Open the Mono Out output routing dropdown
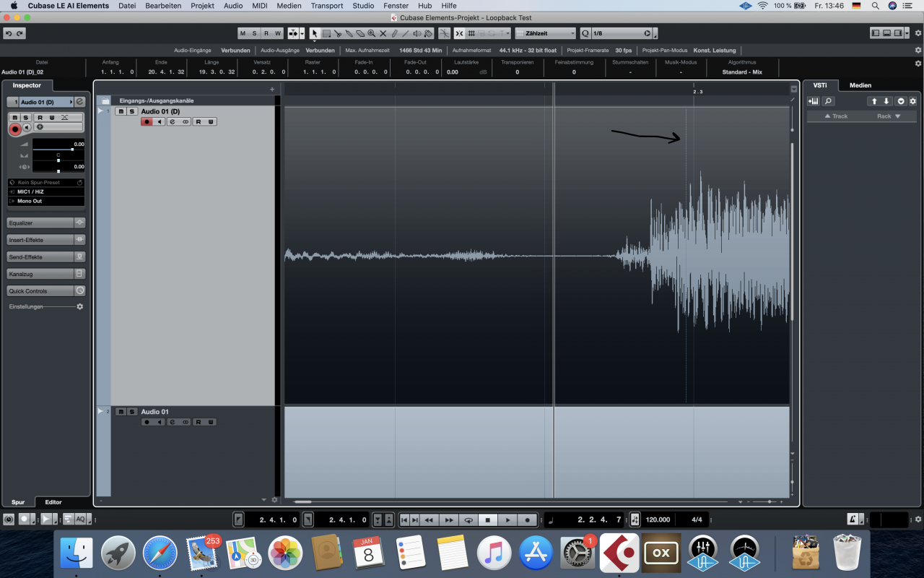This screenshot has width=924, height=578. tap(46, 201)
